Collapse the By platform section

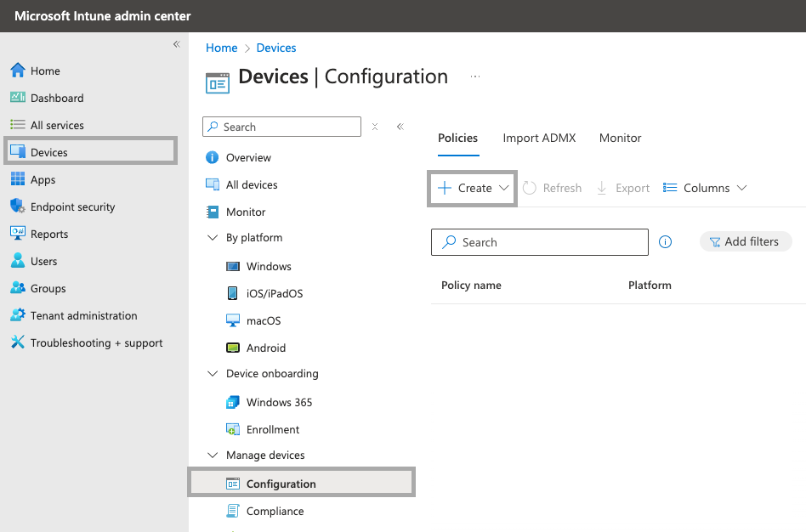pos(212,238)
